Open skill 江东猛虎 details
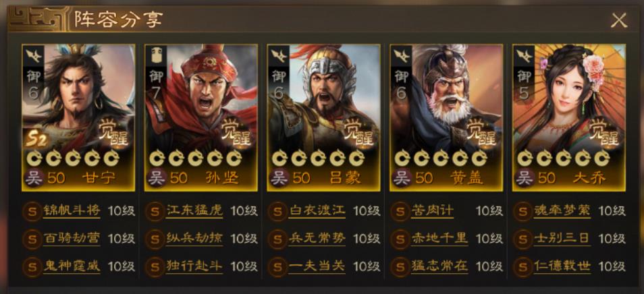644x294 pixels. [194, 211]
